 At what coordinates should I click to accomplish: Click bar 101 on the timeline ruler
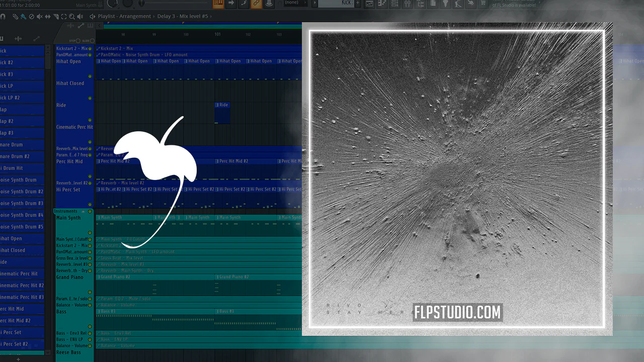[217, 34]
